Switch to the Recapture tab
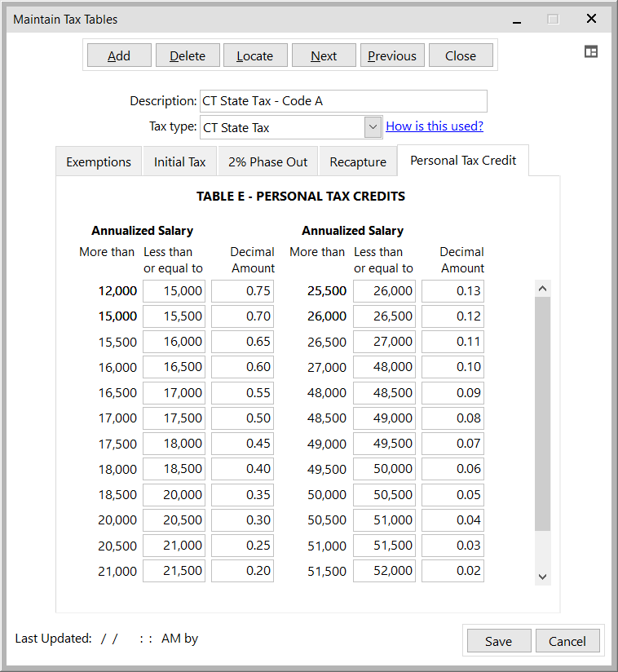Viewport: 618px width, 672px height. (x=358, y=161)
